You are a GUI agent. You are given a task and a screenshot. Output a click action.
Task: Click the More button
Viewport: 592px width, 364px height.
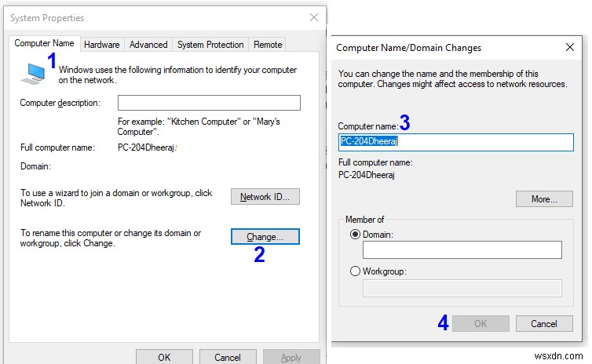coord(544,199)
